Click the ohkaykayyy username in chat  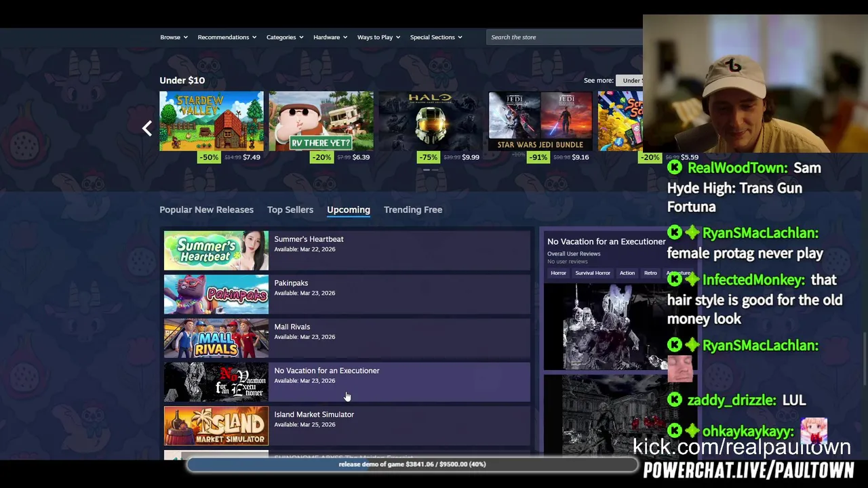coord(748,432)
